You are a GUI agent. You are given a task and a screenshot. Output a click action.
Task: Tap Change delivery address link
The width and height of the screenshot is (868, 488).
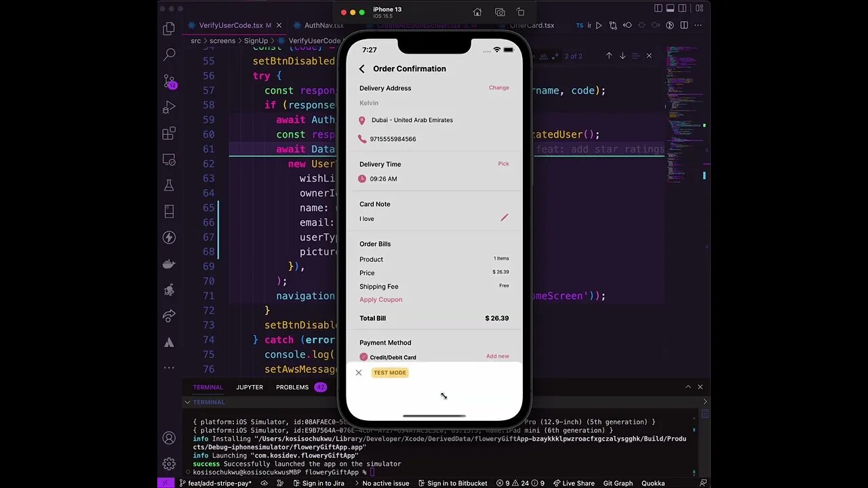(x=499, y=87)
